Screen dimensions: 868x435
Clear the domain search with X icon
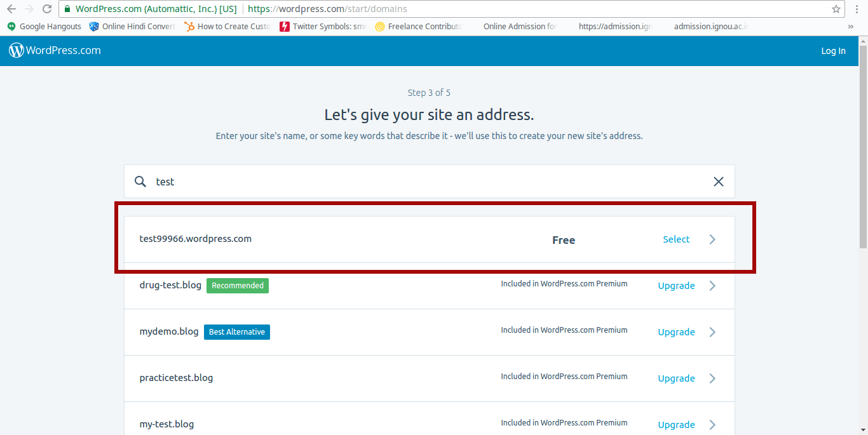pyautogui.click(x=718, y=182)
